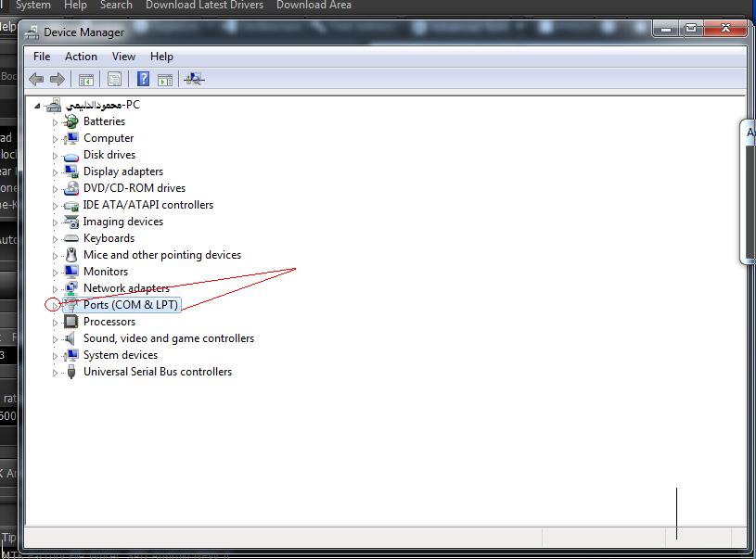756x559 pixels.
Task: Click the show/hide action pane toolbar icon
Action: click(165, 80)
